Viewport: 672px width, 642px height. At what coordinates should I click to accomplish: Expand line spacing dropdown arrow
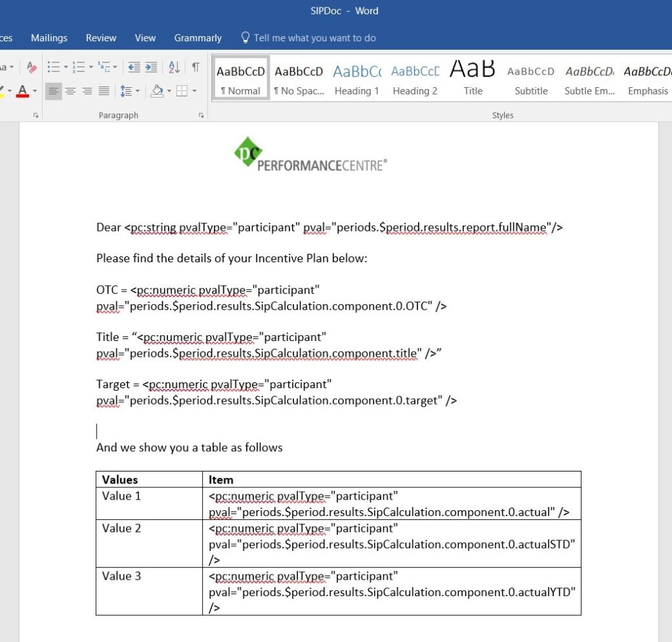pyautogui.click(x=138, y=90)
